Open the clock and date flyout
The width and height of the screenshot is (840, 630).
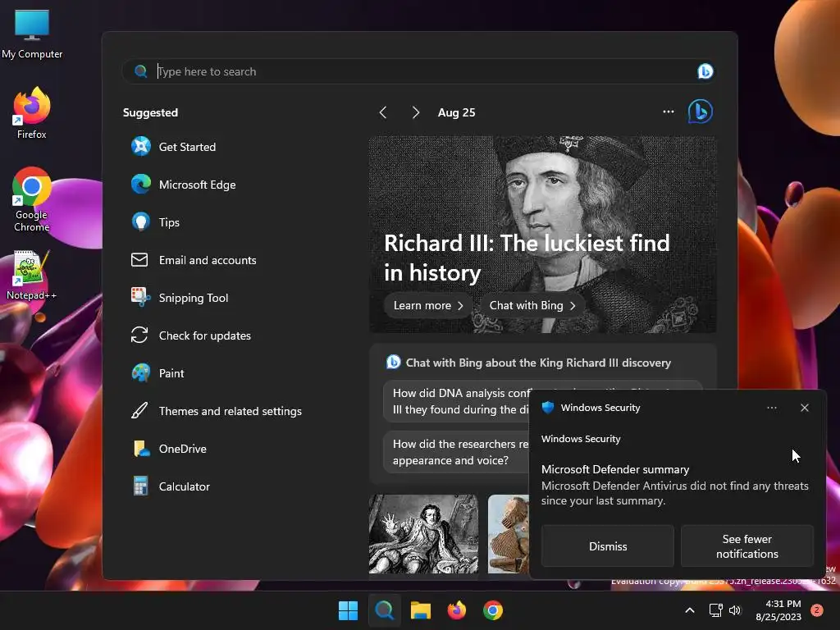pyautogui.click(x=778, y=610)
